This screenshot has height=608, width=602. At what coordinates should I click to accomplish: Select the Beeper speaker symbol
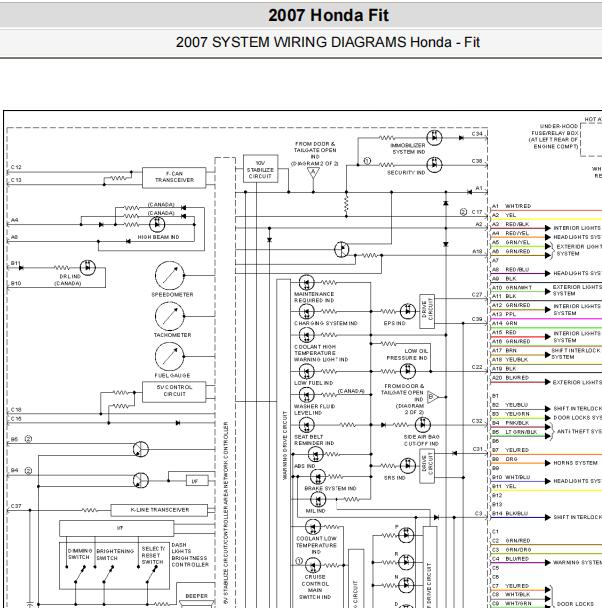point(197,603)
